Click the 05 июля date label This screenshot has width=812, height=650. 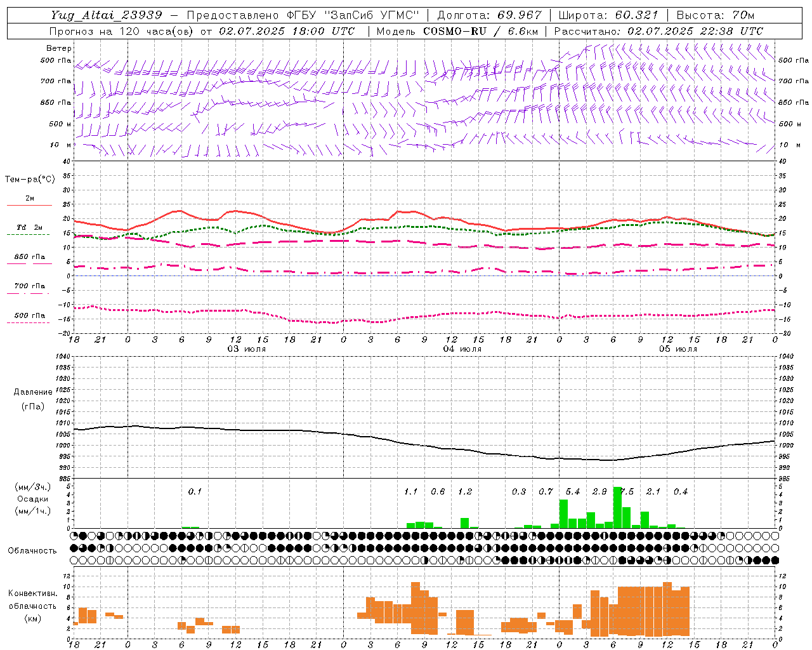click(x=678, y=349)
